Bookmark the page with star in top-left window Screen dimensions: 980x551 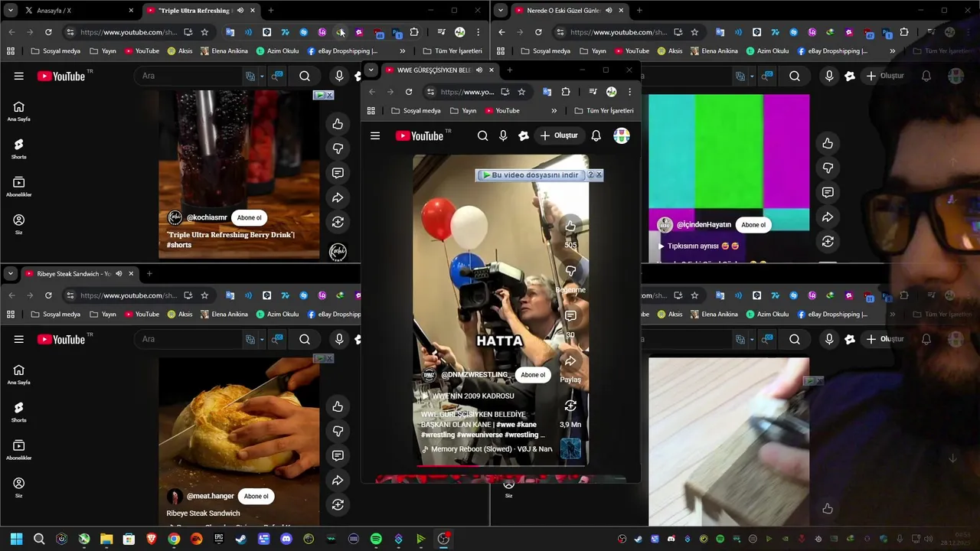coord(204,32)
